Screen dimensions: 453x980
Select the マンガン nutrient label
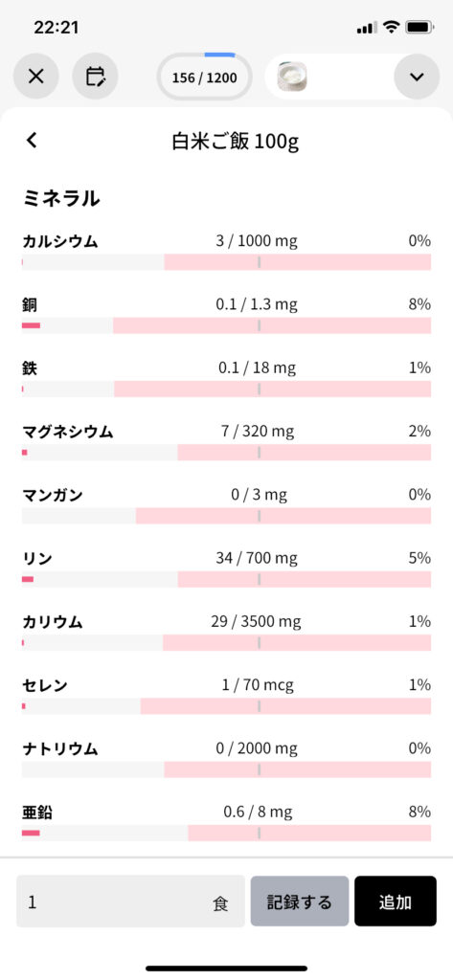[x=53, y=496]
